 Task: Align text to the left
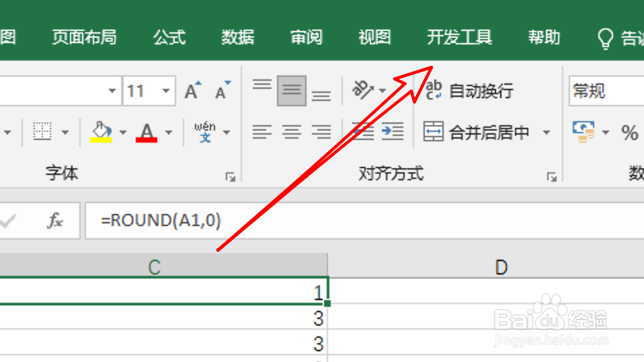coord(262,132)
